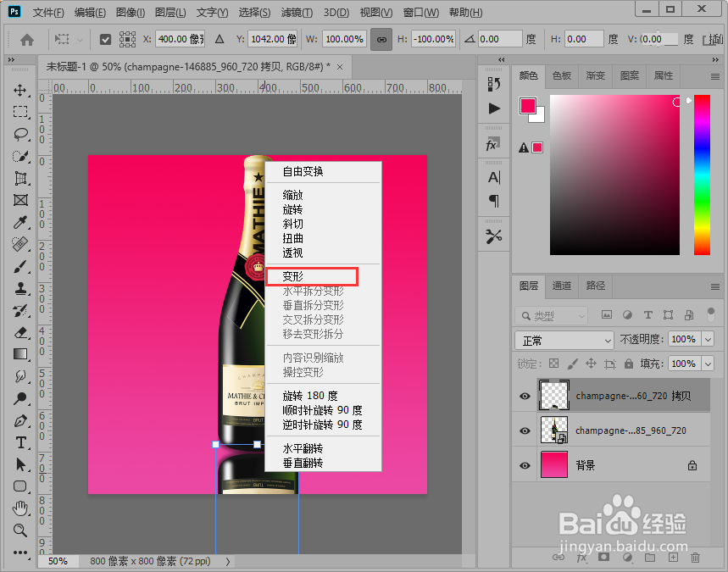Hide the champagne-...85_960_720 layer
Image resolution: width=728 pixels, height=572 pixels.
[x=525, y=430]
